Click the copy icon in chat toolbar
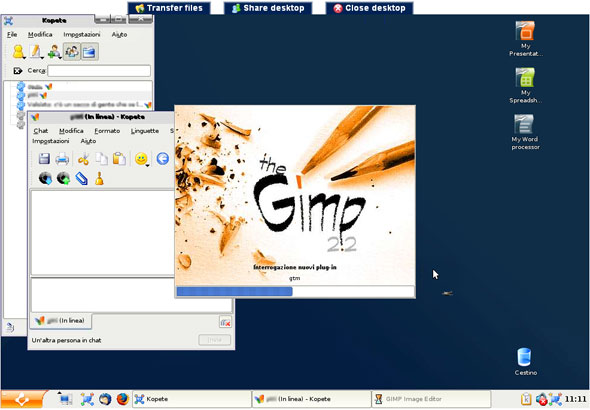 (x=101, y=159)
